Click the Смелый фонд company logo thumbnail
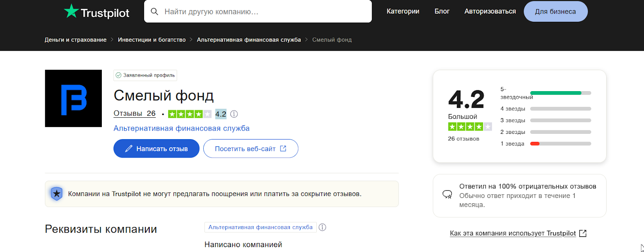The image size is (644, 252). (73, 98)
